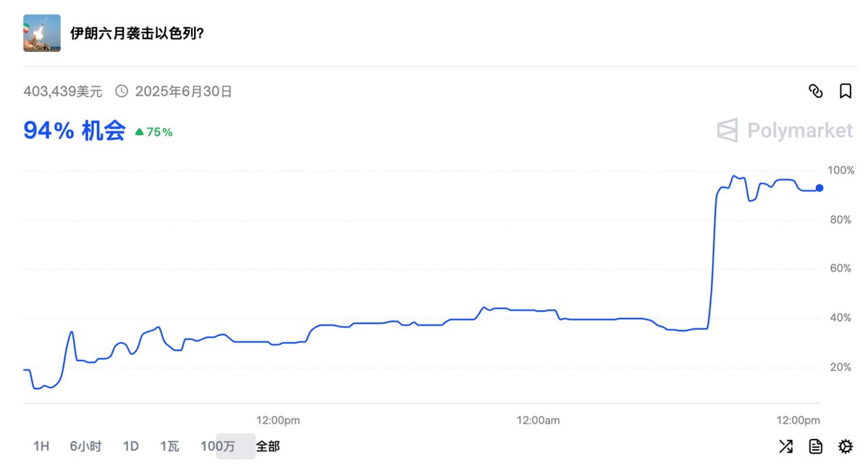Image resolution: width=868 pixels, height=473 pixels.
Task: Open the document icon below chart
Action: (x=815, y=446)
